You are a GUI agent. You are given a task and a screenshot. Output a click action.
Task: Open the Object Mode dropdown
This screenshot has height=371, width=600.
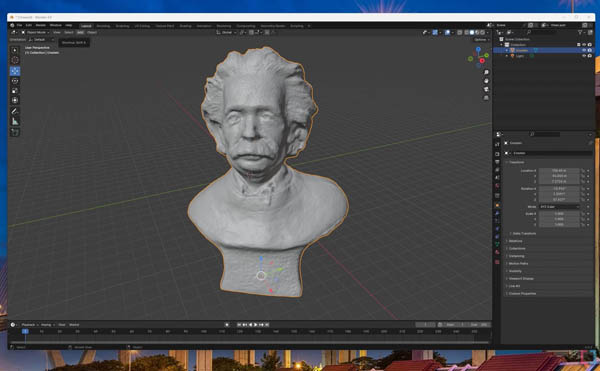tap(36, 33)
